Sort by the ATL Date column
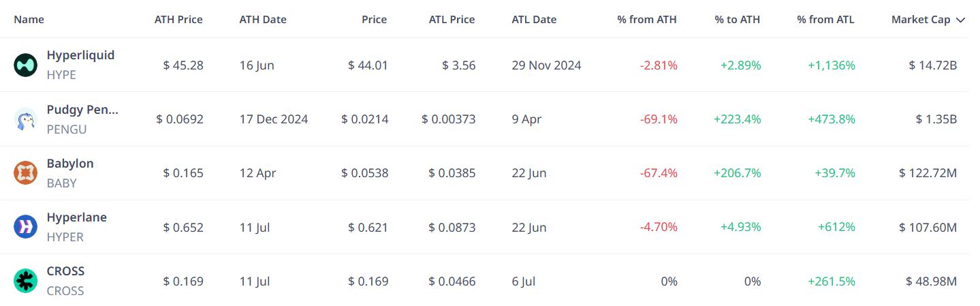Viewport: 980px width, 306px height. 534,20
